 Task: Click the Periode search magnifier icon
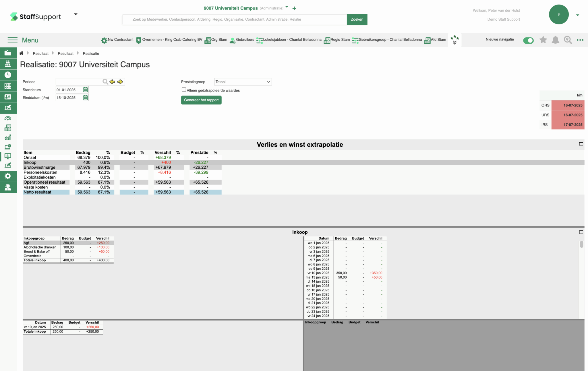[105, 82]
